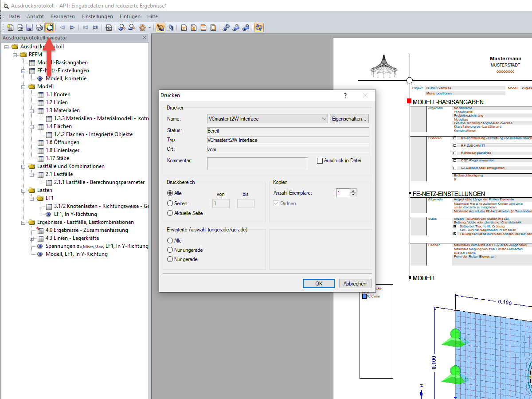
Task: Click the save icon in toolbar
Action: (x=30, y=27)
